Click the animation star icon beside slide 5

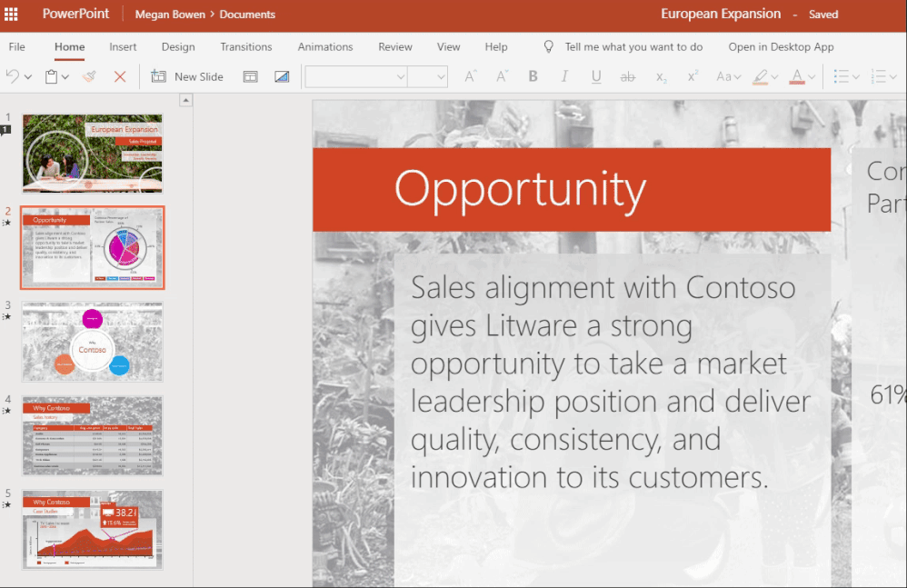pos(6,504)
